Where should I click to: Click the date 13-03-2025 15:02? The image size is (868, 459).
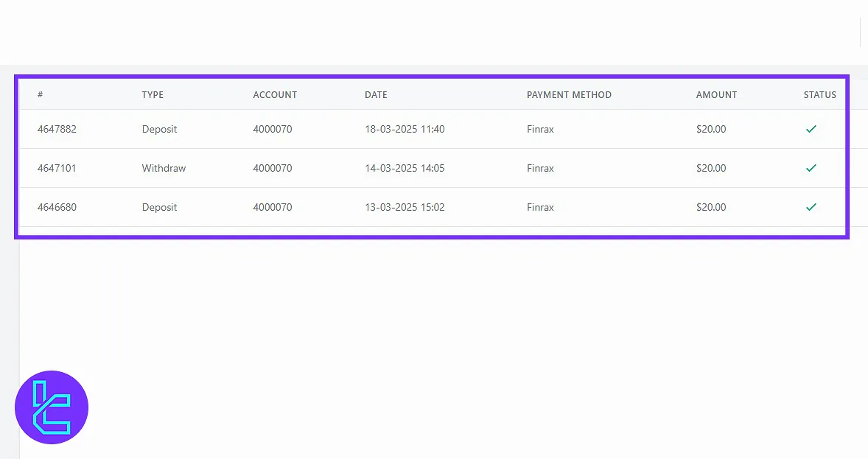coord(405,207)
